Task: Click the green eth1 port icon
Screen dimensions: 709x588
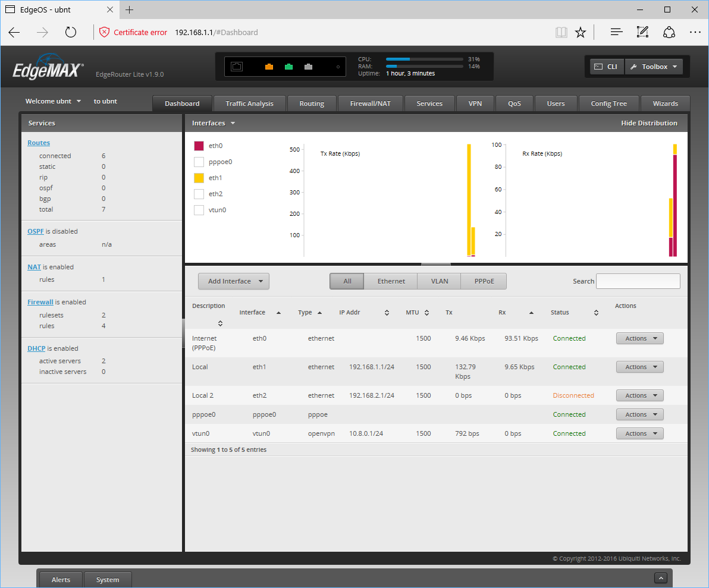Action: coord(288,67)
